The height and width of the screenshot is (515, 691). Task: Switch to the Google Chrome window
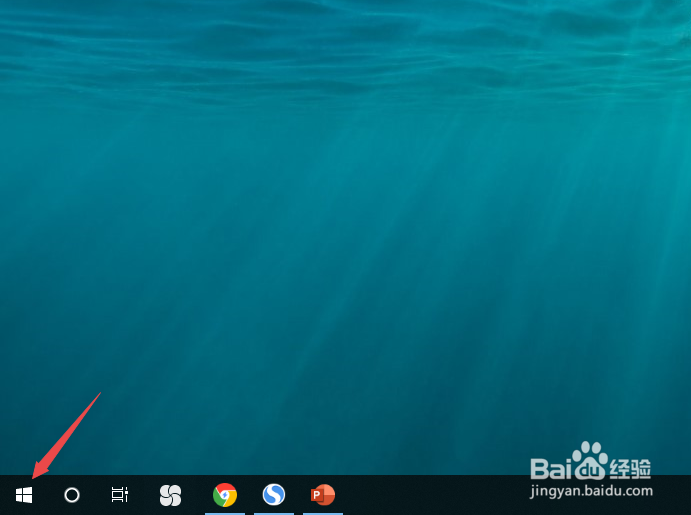[x=225, y=495]
